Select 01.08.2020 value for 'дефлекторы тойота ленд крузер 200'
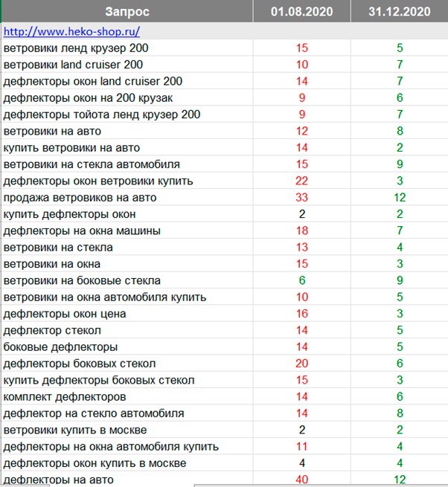The width and height of the screenshot is (448, 487). tap(302, 115)
